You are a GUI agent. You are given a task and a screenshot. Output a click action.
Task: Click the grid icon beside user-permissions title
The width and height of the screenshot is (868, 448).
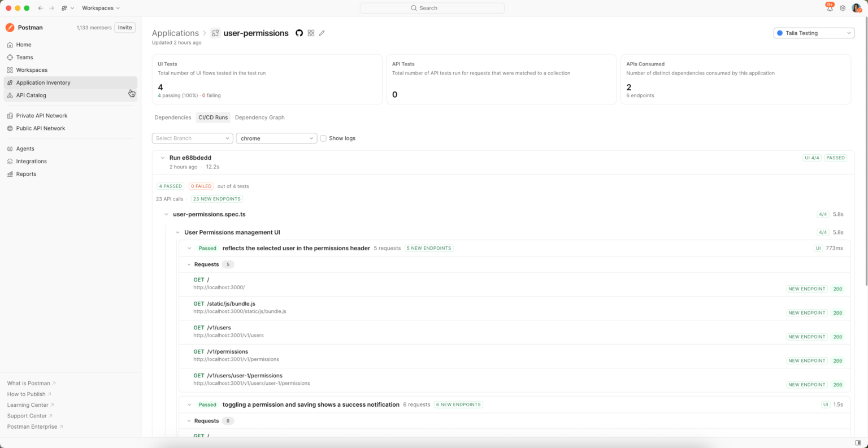coord(311,33)
